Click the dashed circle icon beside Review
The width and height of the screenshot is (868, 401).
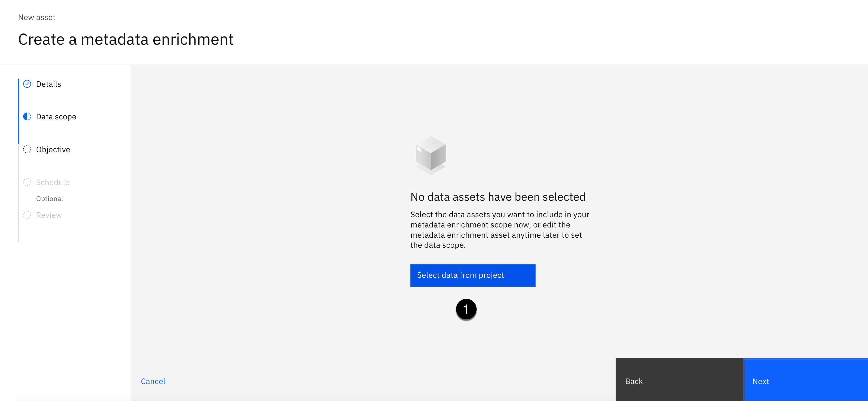[x=27, y=215]
